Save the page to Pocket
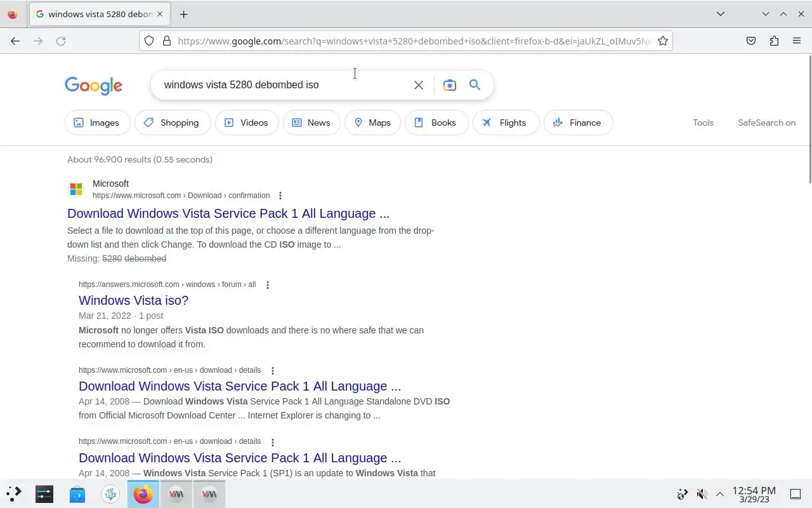Image resolution: width=812 pixels, height=508 pixels. point(751,41)
